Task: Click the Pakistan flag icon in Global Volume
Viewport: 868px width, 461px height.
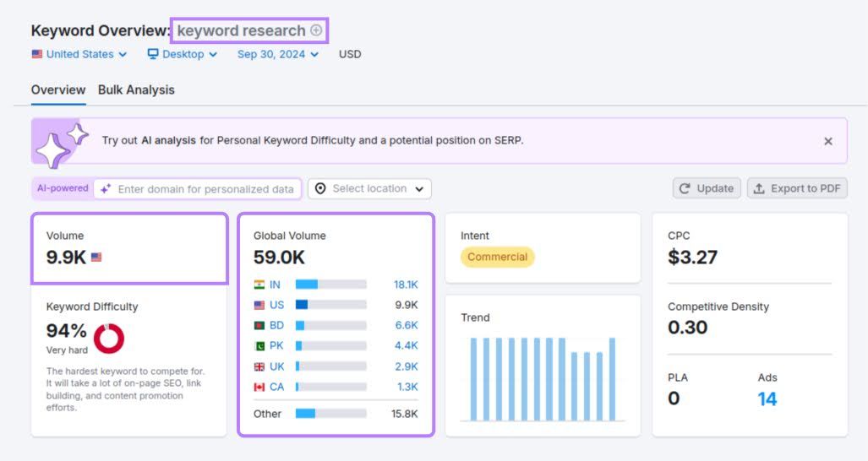Action: (259, 346)
